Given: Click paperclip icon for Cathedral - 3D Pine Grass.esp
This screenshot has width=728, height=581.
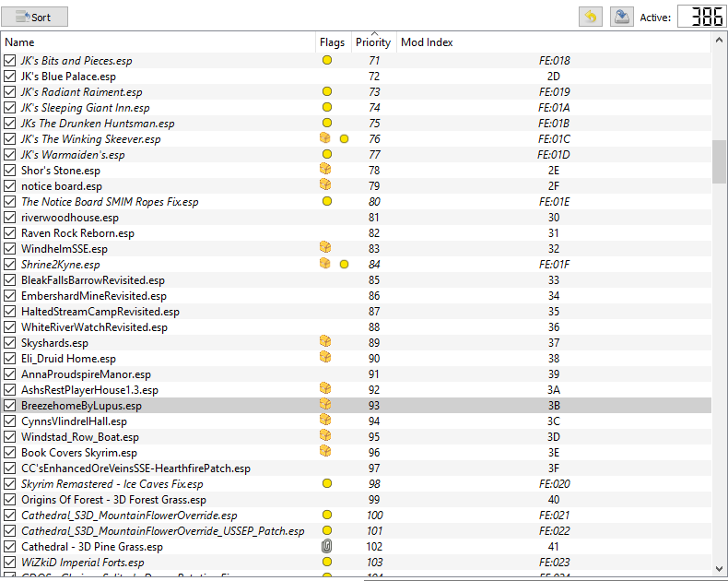Looking at the screenshot, I should (326, 546).
